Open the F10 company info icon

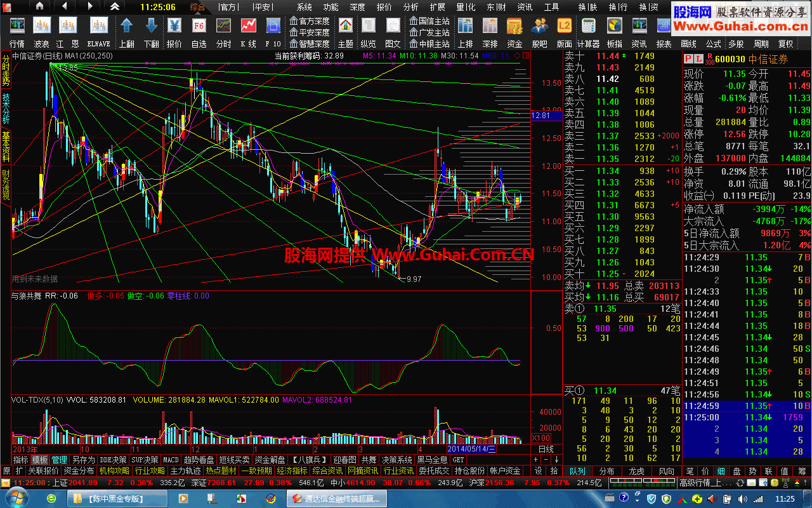[x=273, y=25]
